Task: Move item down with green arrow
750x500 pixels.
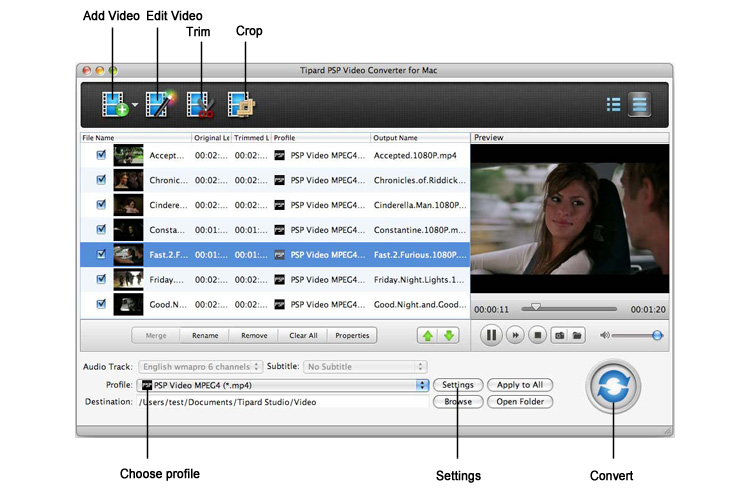Action: pos(449,335)
